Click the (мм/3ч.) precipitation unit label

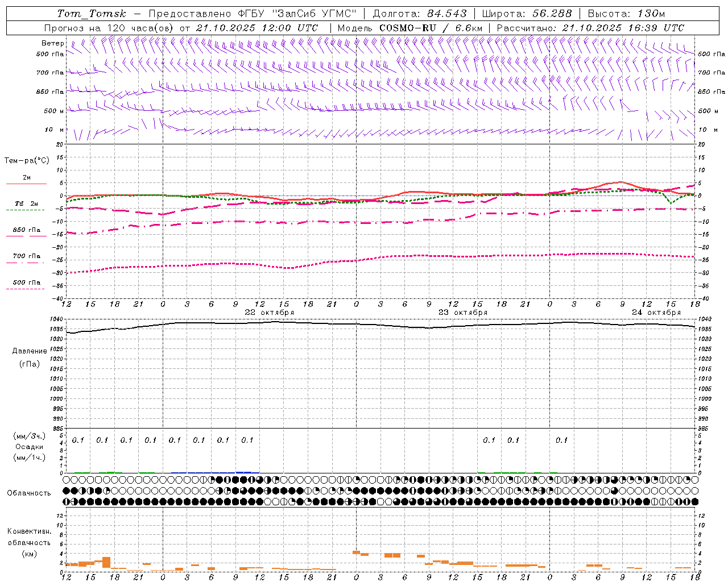click(30, 436)
